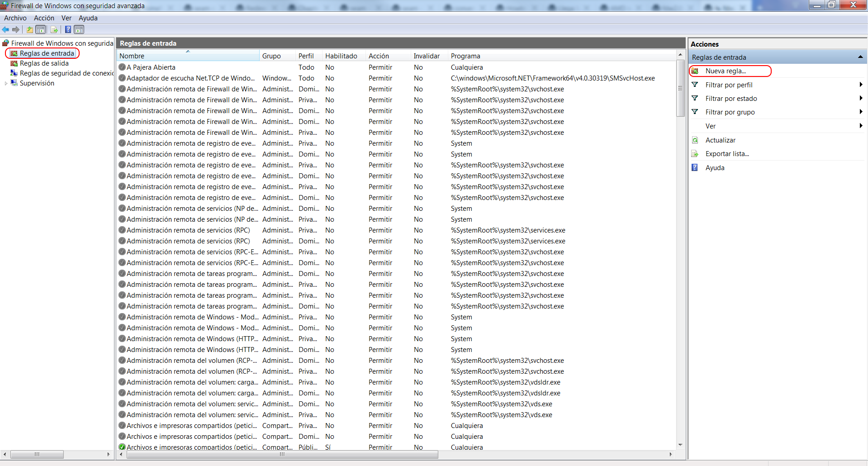Click Nueva regla... action

coord(726,71)
